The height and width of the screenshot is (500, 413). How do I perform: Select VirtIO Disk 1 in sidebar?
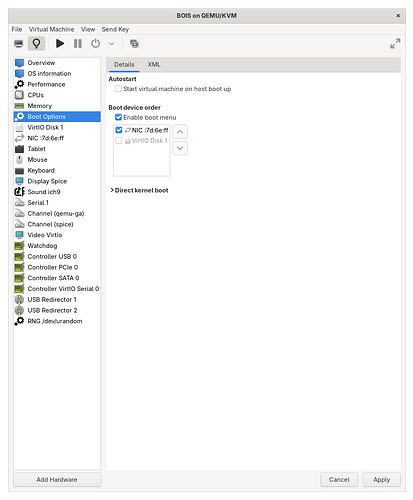57,127
